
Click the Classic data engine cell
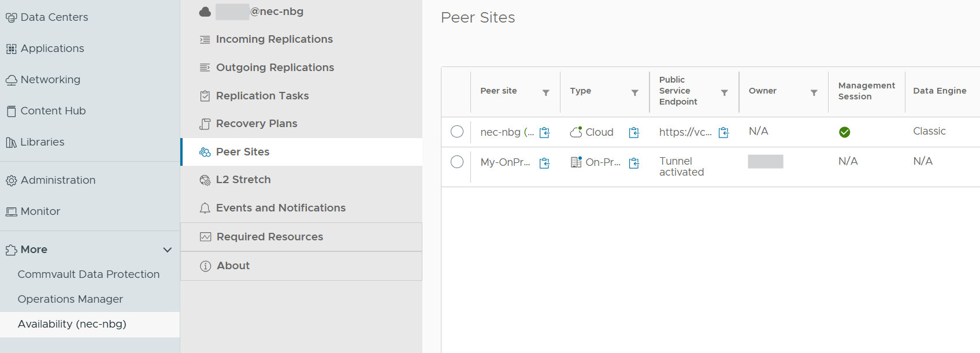point(929,131)
